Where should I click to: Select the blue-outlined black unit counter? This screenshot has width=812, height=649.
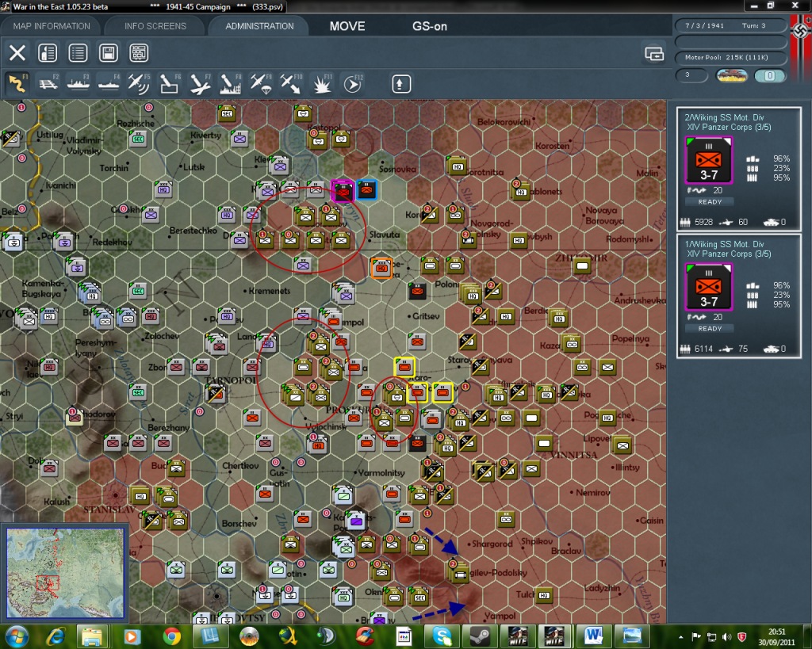pos(367,190)
